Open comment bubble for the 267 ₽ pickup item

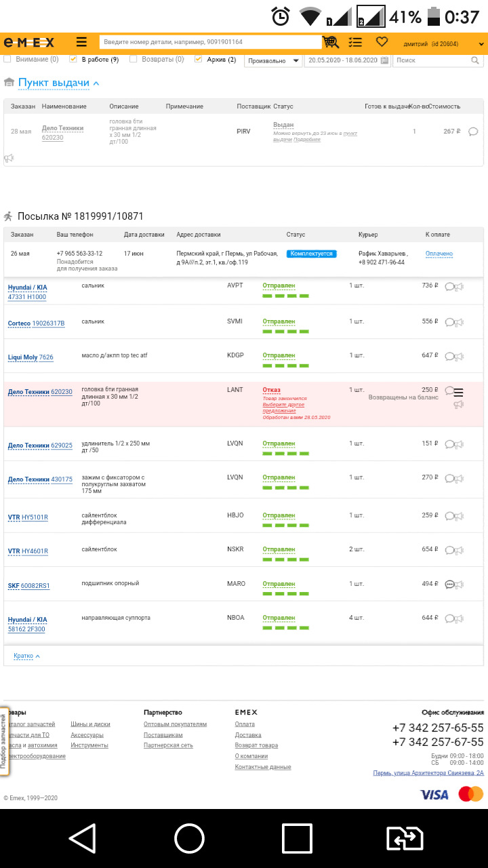point(473,132)
